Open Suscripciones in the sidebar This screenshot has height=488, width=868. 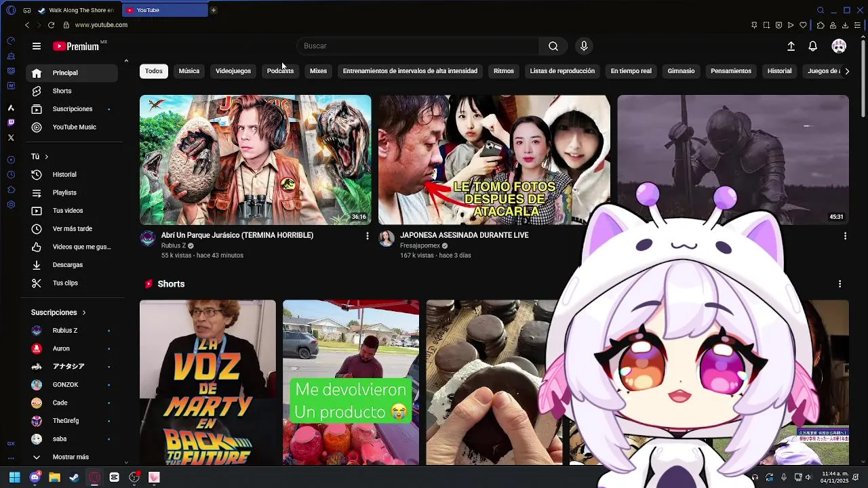click(x=72, y=109)
